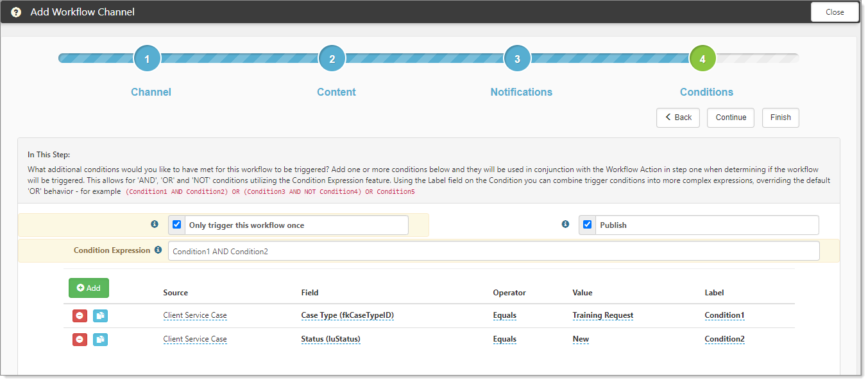
Task: Go to step 1 Channel
Action: tap(147, 59)
